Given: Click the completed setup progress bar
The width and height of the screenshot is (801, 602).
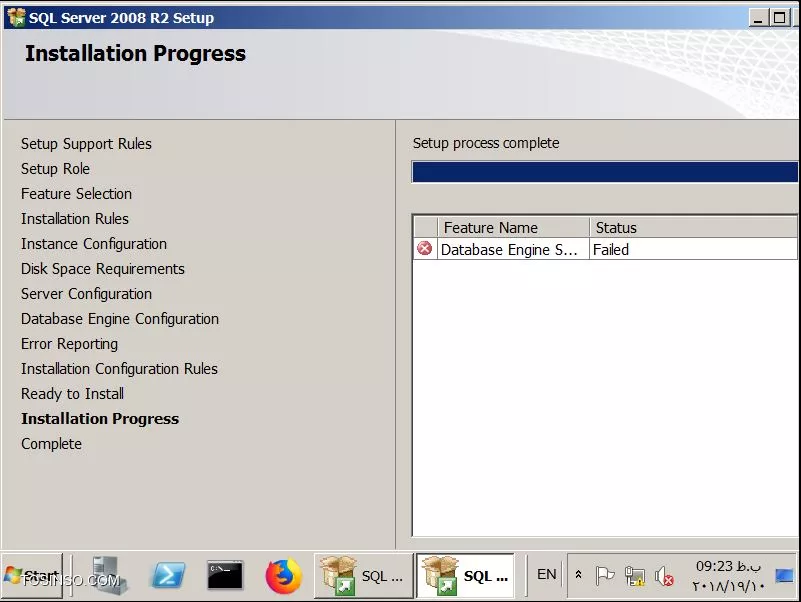Looking at the screenshot, I should [x=605, y=172].
